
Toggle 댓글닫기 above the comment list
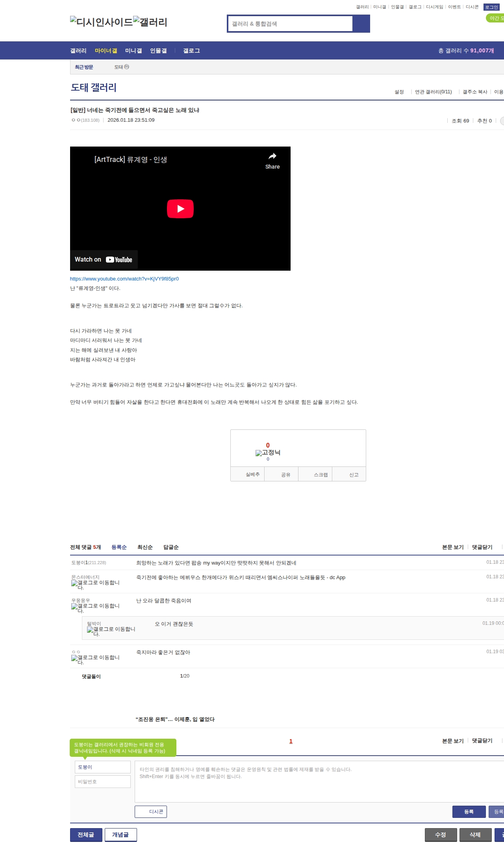[x=482, y=547]
